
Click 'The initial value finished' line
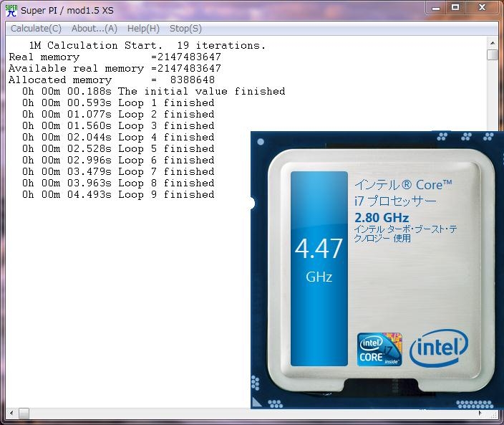153,91
